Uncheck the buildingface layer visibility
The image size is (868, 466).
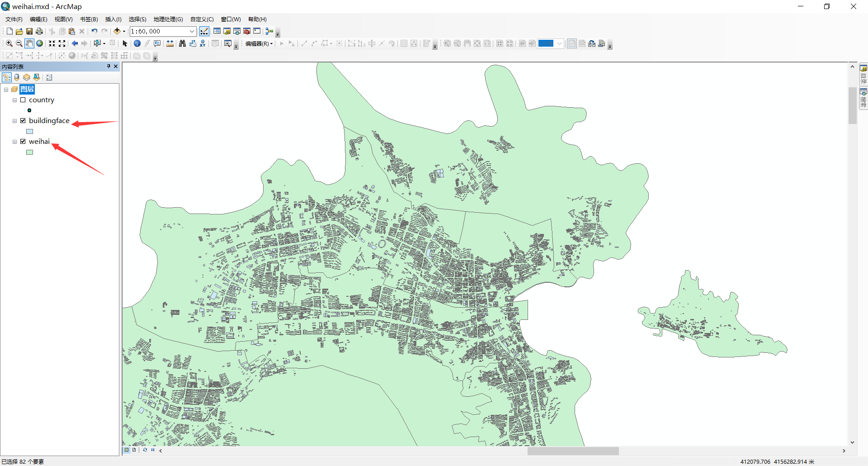pyautogui.click(x=23, y=121)
